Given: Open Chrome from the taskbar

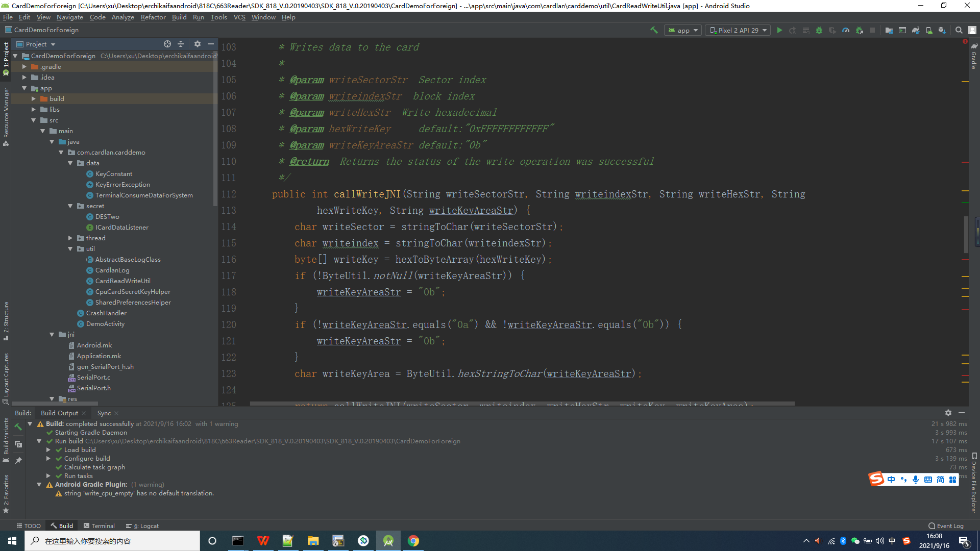Looking at the screenshot, I should point(413,541).
